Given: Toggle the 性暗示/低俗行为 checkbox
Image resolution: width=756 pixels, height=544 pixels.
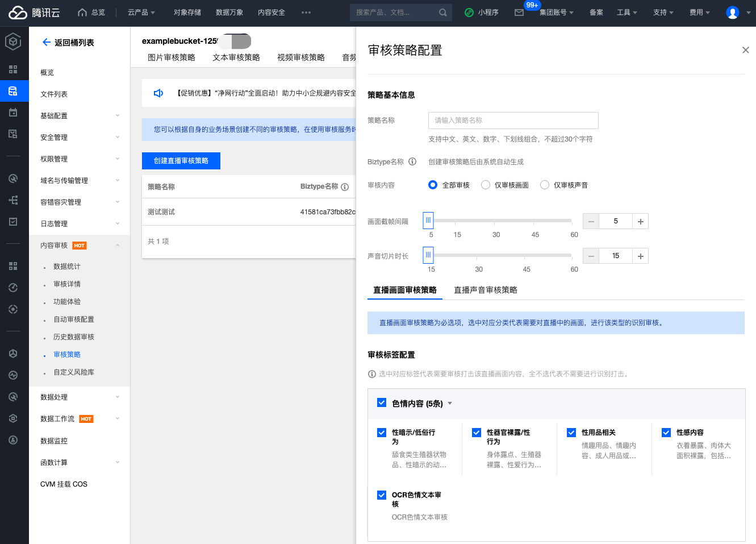Looking at the screenshot, I should [x=382, y=433].
